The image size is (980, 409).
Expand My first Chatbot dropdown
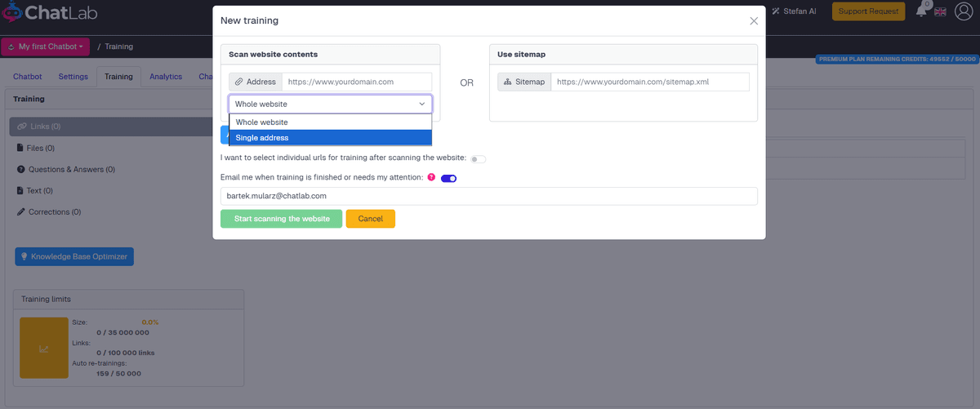click(x=45, y=47)
